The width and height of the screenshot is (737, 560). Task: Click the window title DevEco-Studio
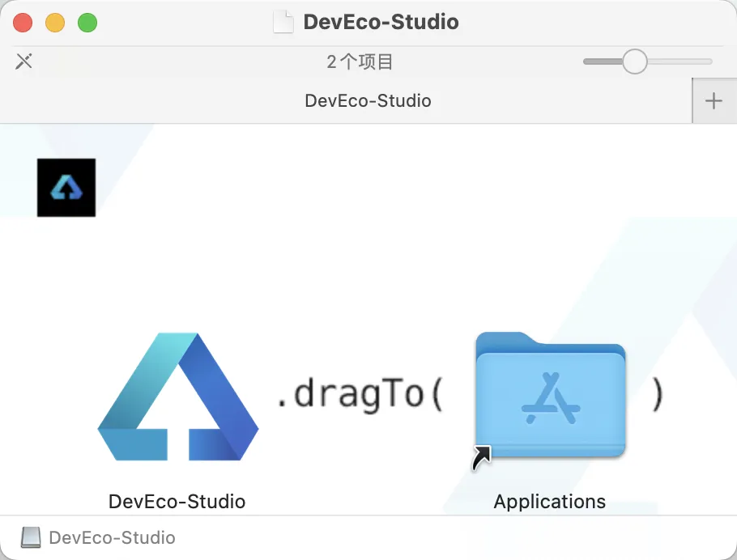(381, 22)
